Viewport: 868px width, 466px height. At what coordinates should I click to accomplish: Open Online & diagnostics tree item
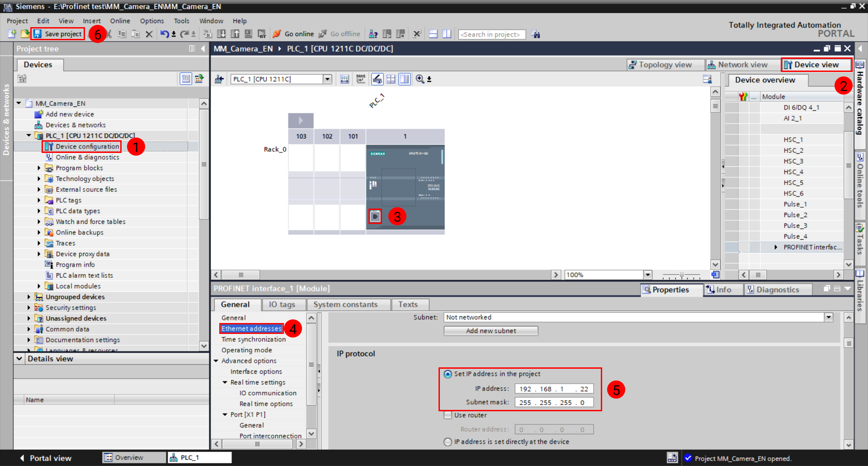(x=87, y=157)
